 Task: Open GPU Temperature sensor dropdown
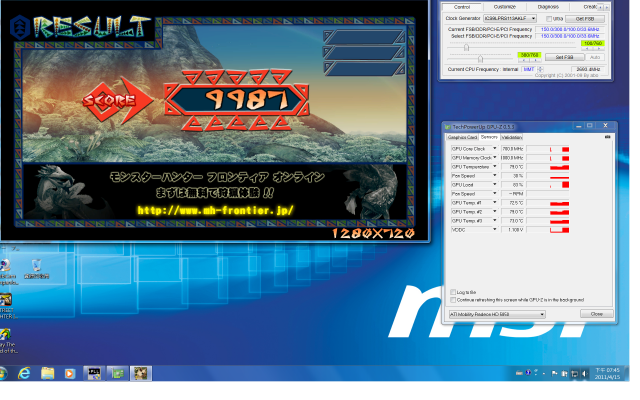point(495,167)
